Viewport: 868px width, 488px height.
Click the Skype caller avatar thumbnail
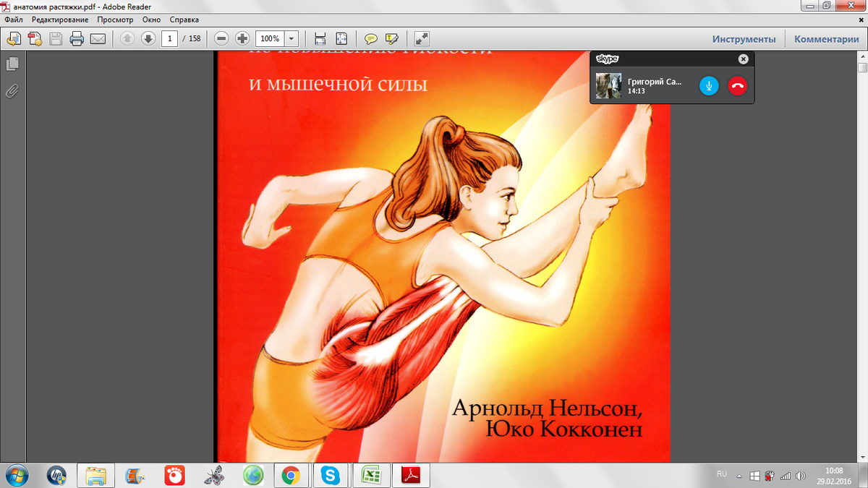point(608,86)
